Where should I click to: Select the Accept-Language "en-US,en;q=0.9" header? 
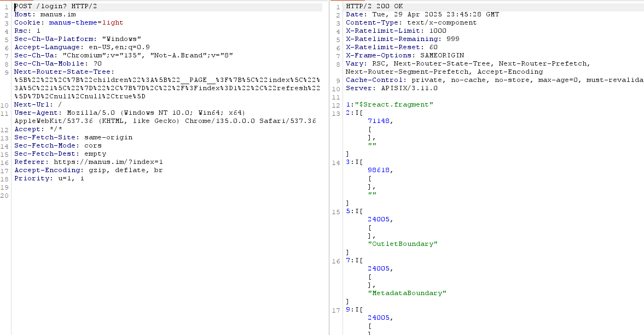82,47
